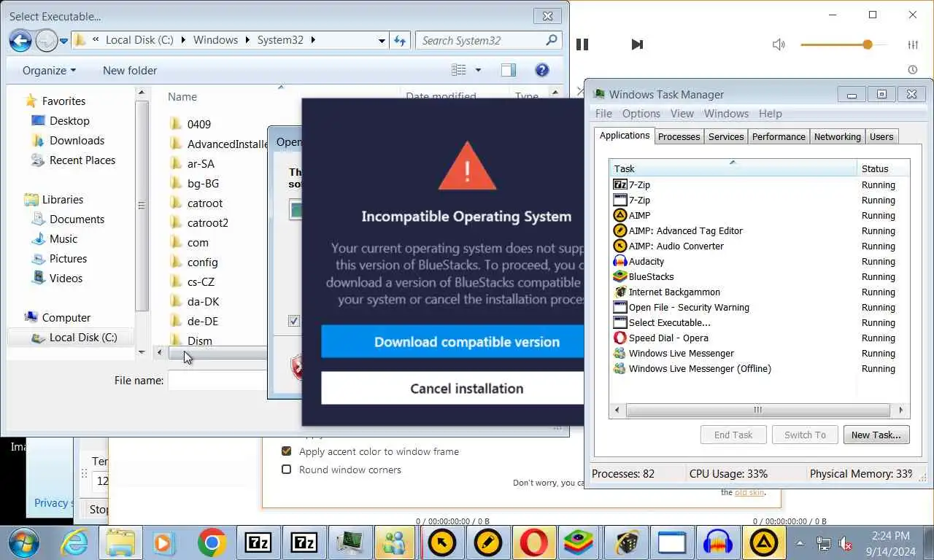Open Windows Start button
Viewport: 934px width, 560px height.
pos(24,542)
